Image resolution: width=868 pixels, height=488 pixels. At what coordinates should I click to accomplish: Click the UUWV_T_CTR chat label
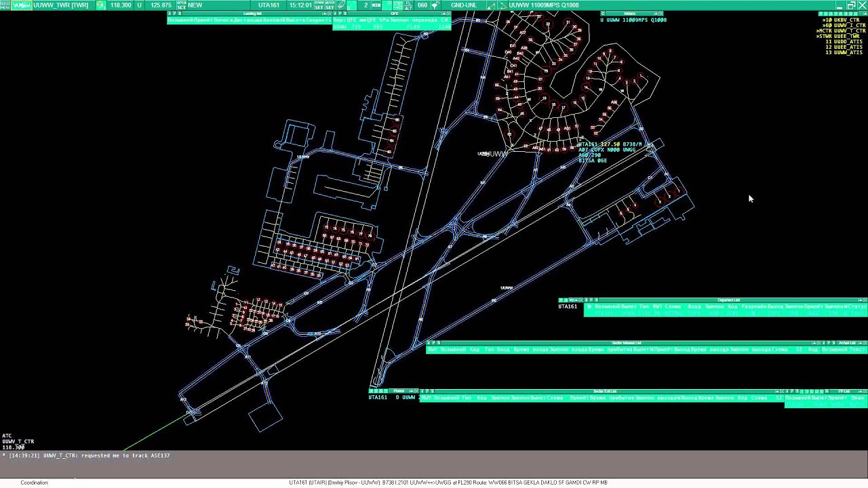pos(18,441)
